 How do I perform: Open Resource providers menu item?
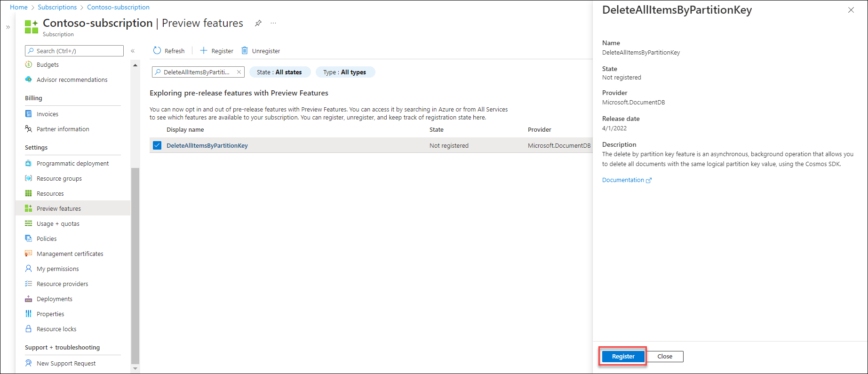pyautogui.click(x=73, y=284)
